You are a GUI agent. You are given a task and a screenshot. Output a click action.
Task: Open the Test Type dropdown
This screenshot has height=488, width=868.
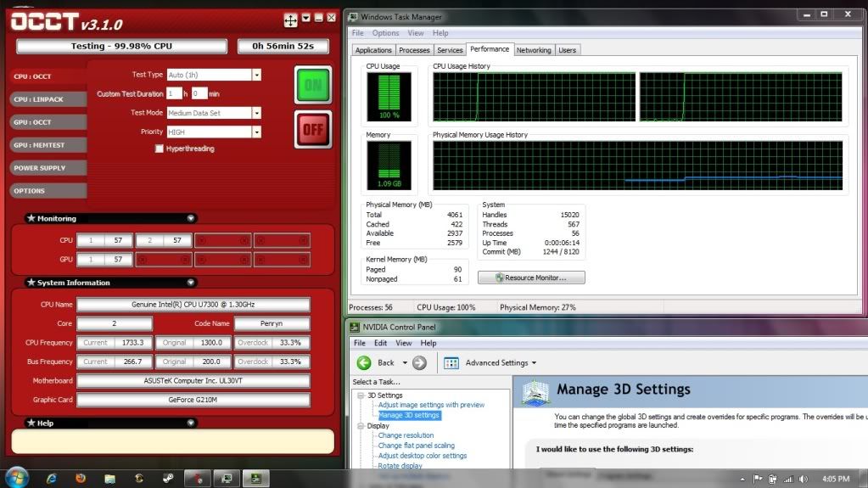tap(256, 75)
